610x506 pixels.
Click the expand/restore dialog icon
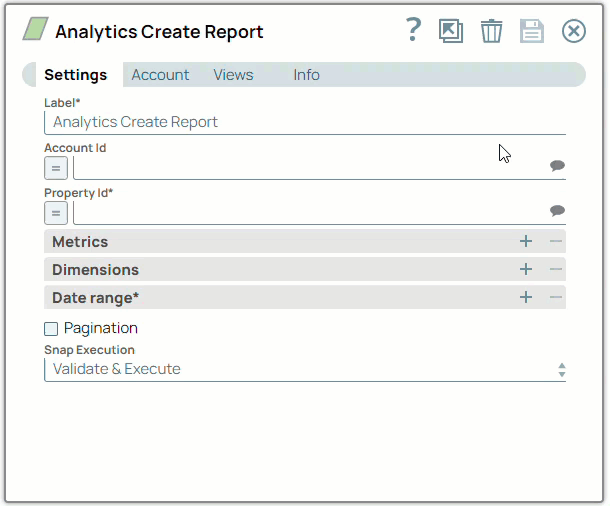click(x=451, y=31)
